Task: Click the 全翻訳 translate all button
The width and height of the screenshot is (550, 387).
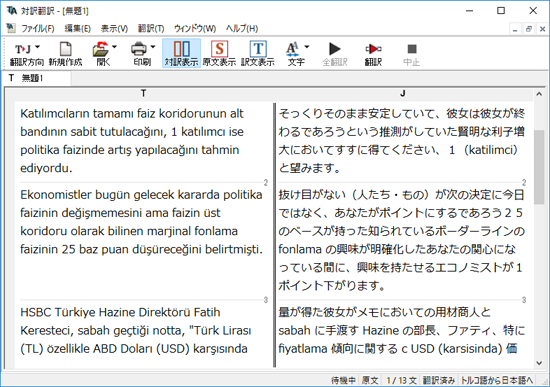Action: pyautogui.click(x=335, y=53)
